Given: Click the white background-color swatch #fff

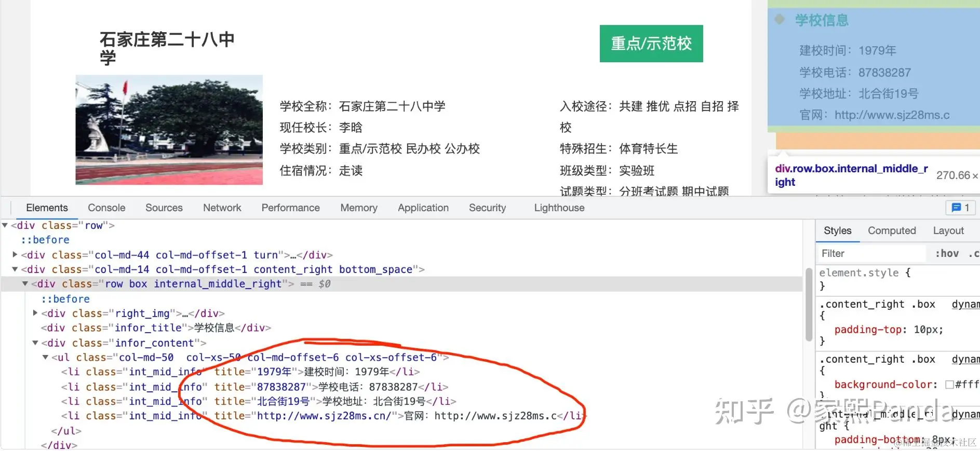Looking at the screenshot, I should point(949,385).
